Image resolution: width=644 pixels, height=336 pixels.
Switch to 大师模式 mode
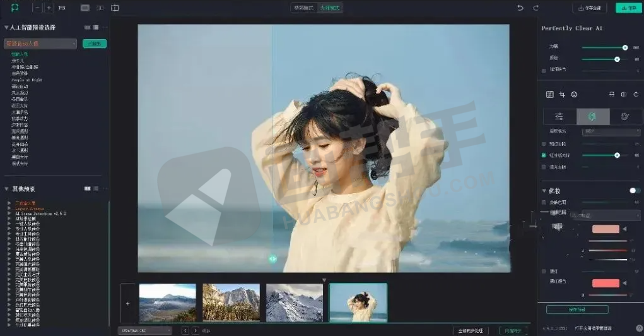point(330,8)
